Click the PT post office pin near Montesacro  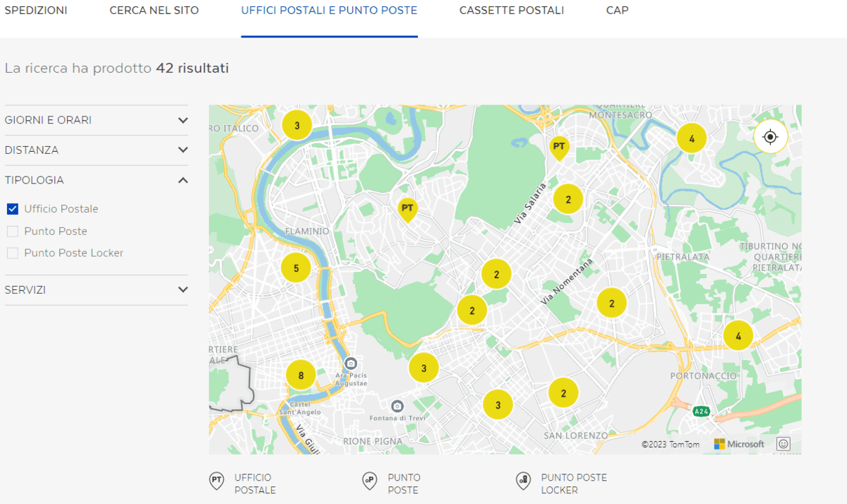(559, 148)
